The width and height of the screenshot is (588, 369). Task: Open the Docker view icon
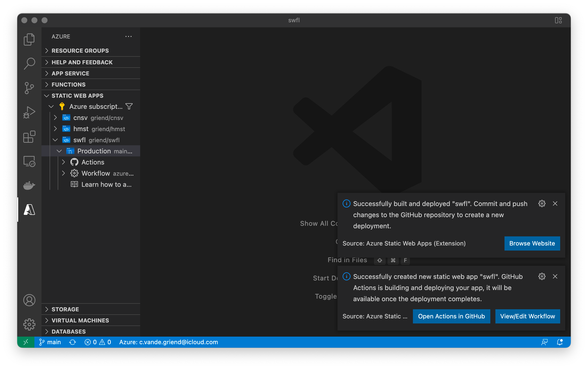point(29,186)
